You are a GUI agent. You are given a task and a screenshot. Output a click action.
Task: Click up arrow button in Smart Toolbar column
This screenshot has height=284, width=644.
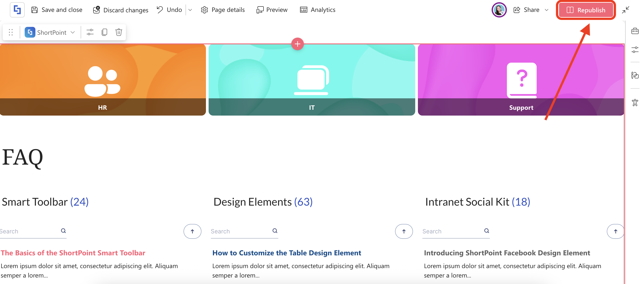pos(192,231)
